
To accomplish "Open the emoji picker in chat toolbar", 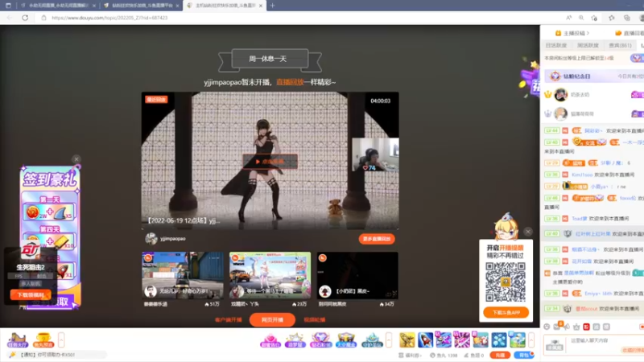I will tap(547, 327).
